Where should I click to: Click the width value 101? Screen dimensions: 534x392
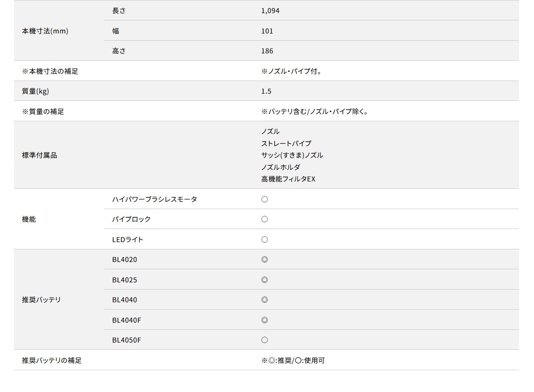tap(267, 31)
